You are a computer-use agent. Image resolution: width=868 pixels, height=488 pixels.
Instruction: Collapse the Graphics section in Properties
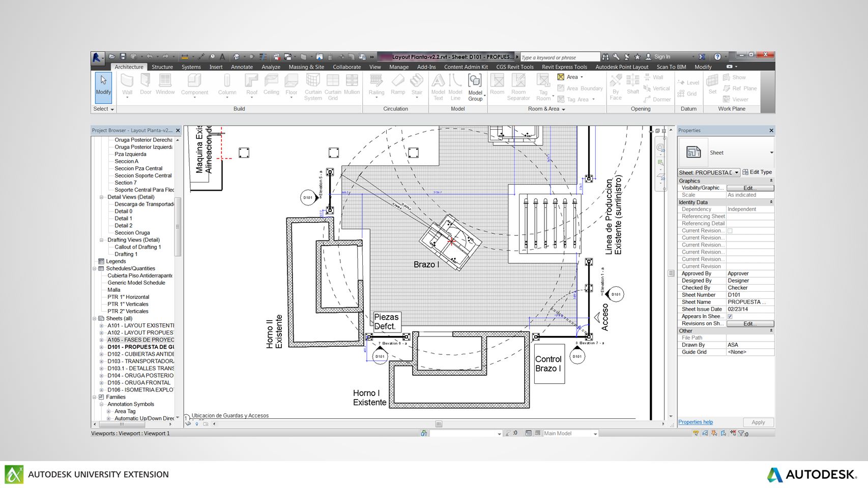[771, 181]
